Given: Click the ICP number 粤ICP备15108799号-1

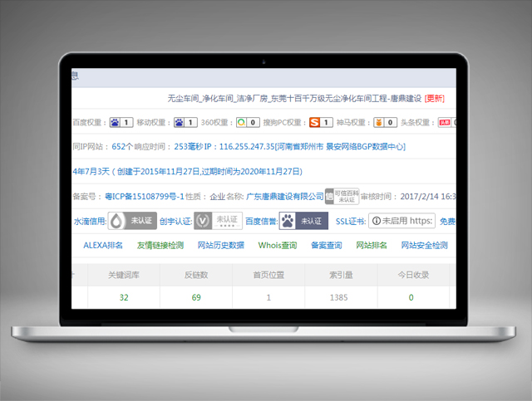Looking at the screenshot, I should (145, 197).
